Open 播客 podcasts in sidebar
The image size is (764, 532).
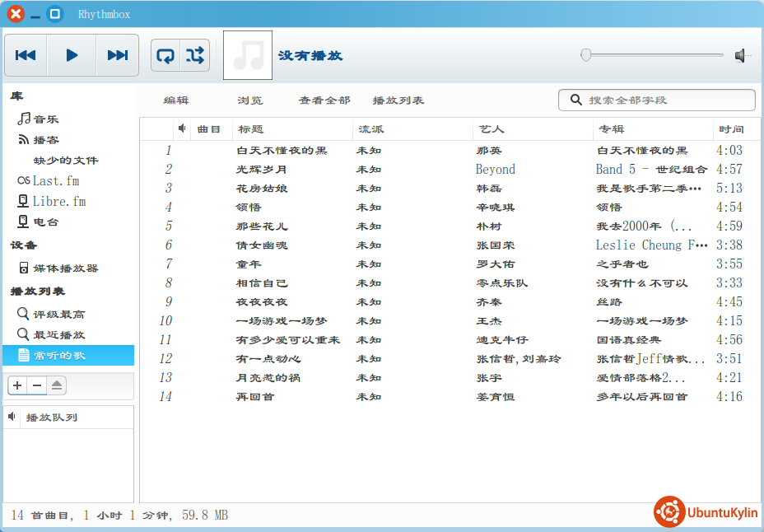(46, 139)
